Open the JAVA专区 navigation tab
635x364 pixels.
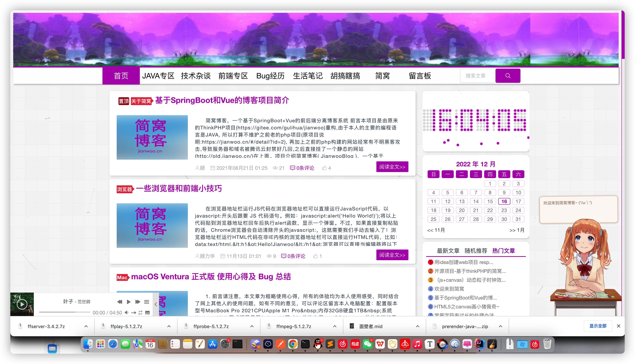coord(158,76)
